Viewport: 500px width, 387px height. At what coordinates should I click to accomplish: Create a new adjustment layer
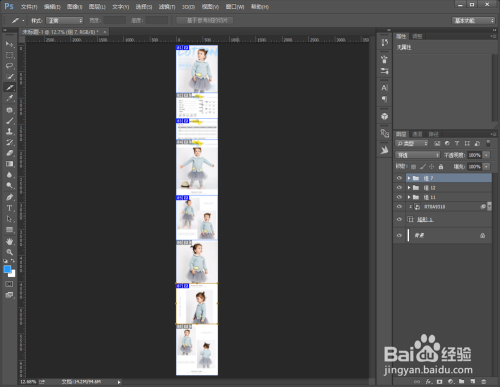click(x=450, y=381)
